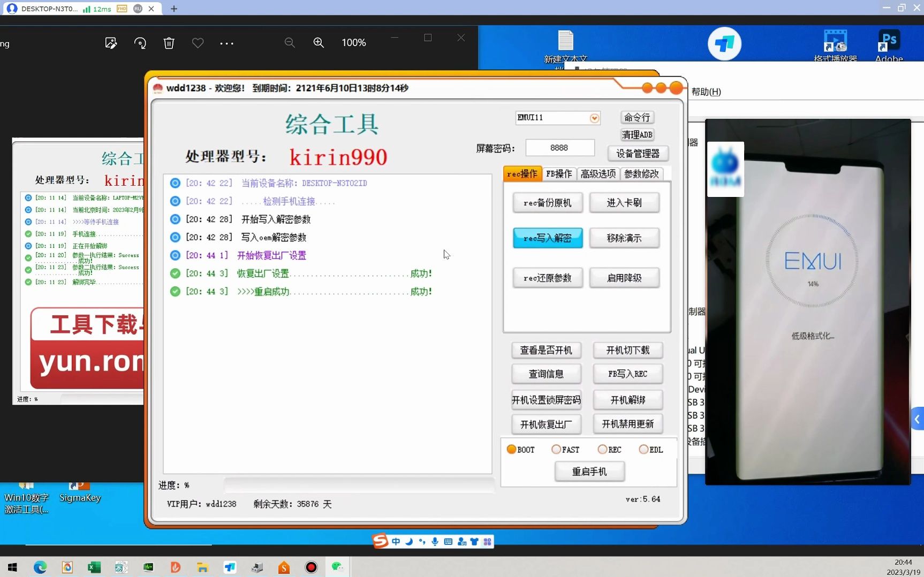Open WeChat from the taskbar

[337, 567]
